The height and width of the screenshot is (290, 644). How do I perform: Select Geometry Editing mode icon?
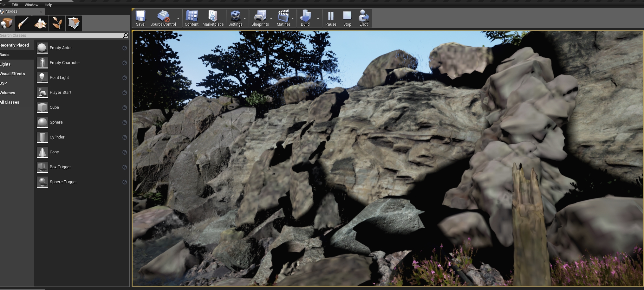click(74, 23)
